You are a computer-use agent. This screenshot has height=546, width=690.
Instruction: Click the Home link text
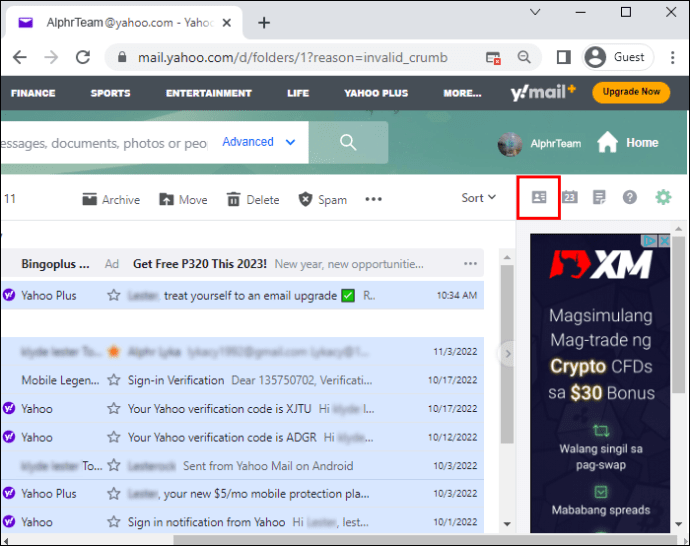642,143
